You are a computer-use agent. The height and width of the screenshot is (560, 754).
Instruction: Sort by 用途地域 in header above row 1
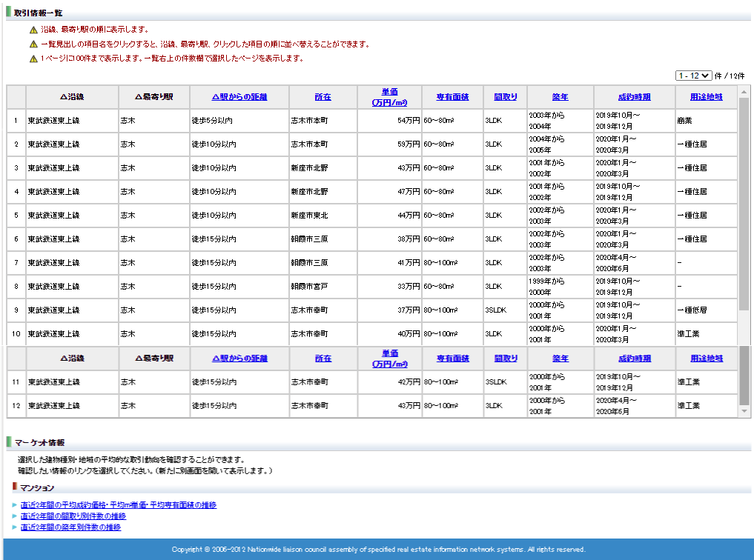pos(707,96)
